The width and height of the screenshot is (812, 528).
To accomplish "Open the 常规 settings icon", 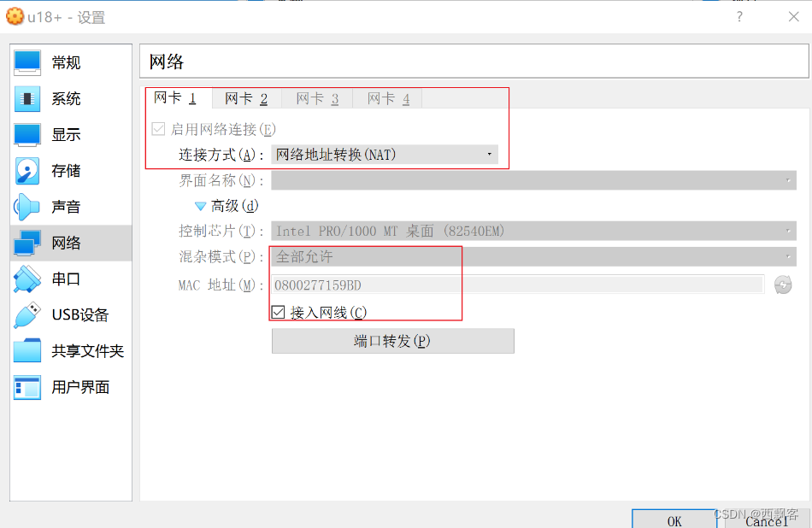I will click(x=27, y=62).
